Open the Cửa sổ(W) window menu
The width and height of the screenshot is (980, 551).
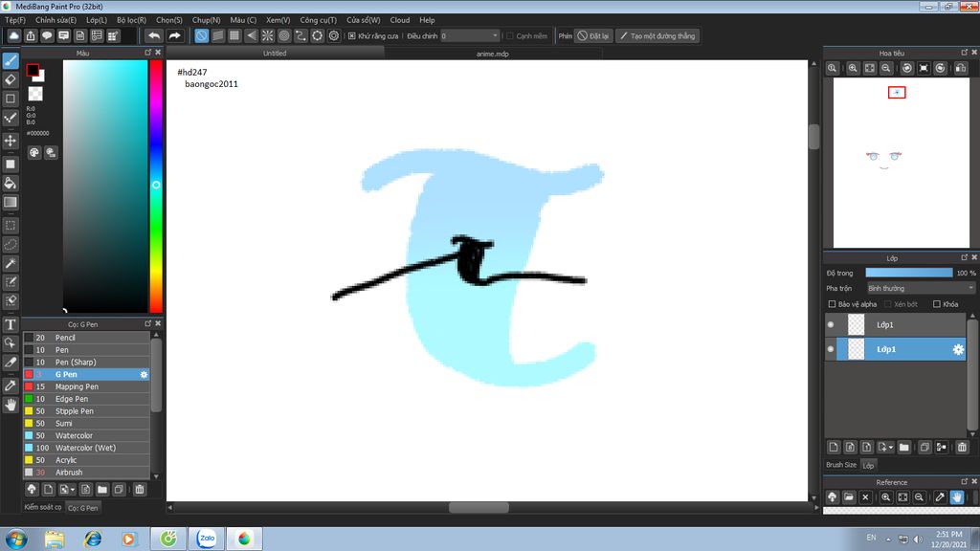[363, 20]
